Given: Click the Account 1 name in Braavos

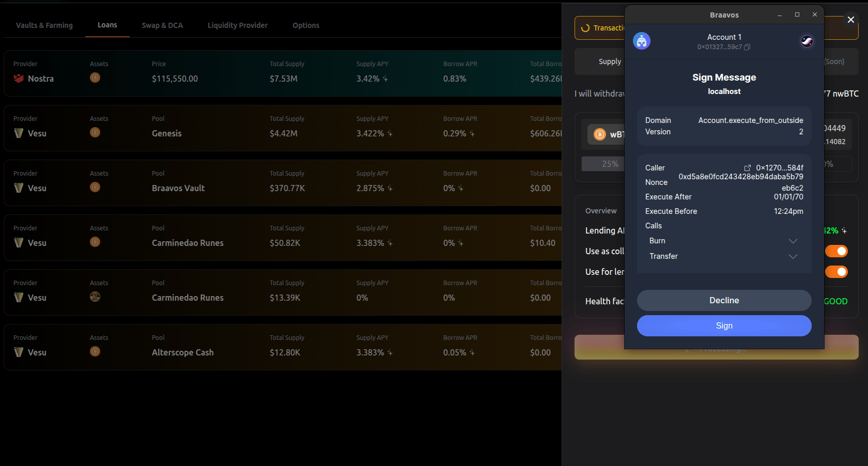Looking at the screenshot, I should click(724, 37).
